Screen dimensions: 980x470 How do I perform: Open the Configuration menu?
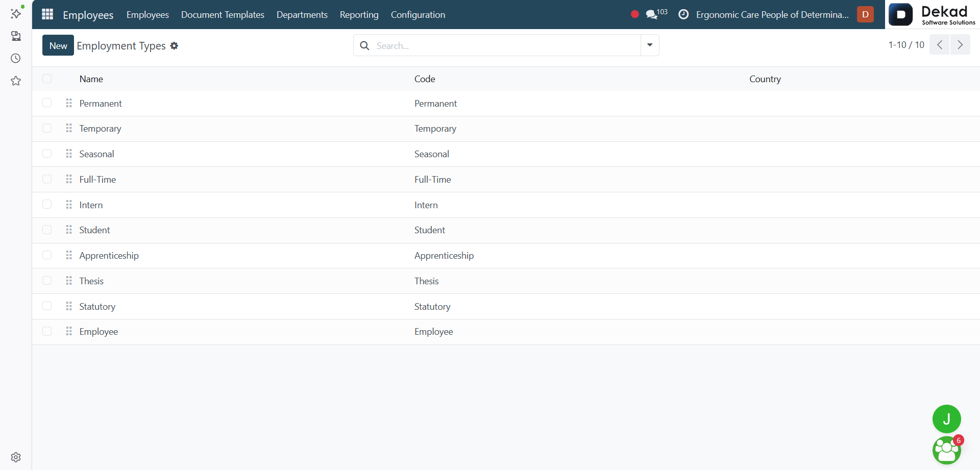[418, 15]
